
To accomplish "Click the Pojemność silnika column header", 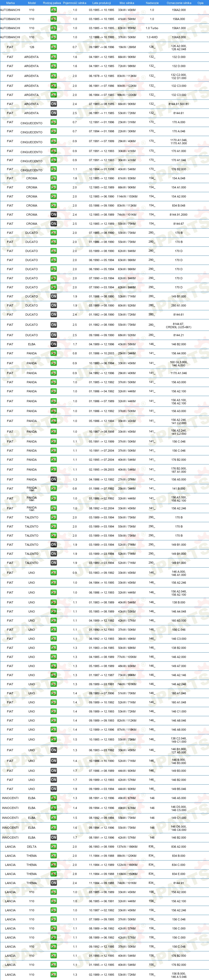I will pos(75,3).
